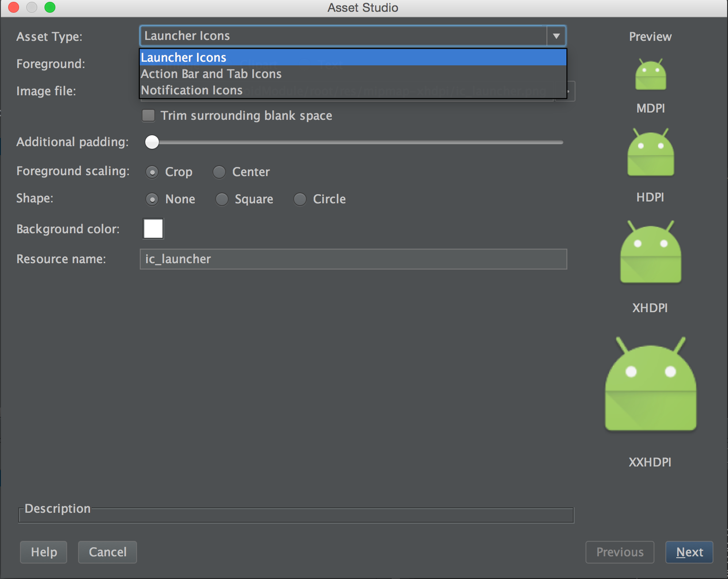Click the Asset Type label
The image size is (728, 579).
[49, 37]
